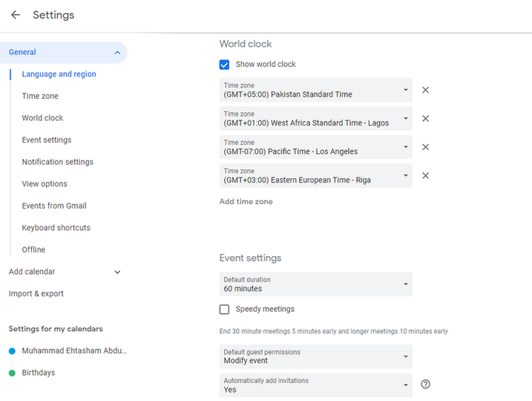The image size is (532, 401).
Task: Open Birthdays calendar settings
Action: (39, 373)
